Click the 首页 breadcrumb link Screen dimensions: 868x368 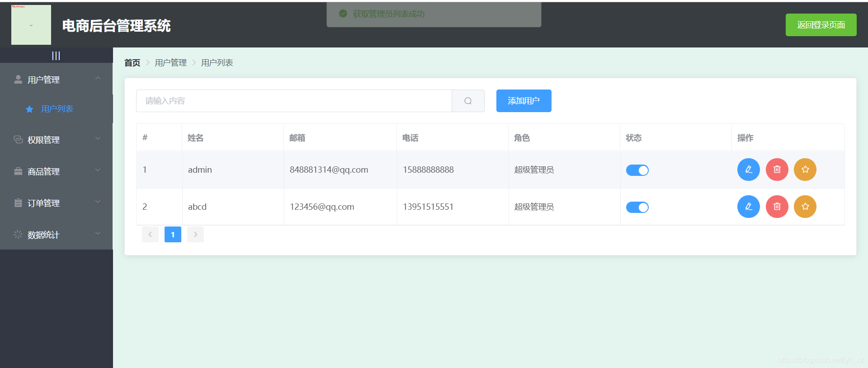(132, 63)
